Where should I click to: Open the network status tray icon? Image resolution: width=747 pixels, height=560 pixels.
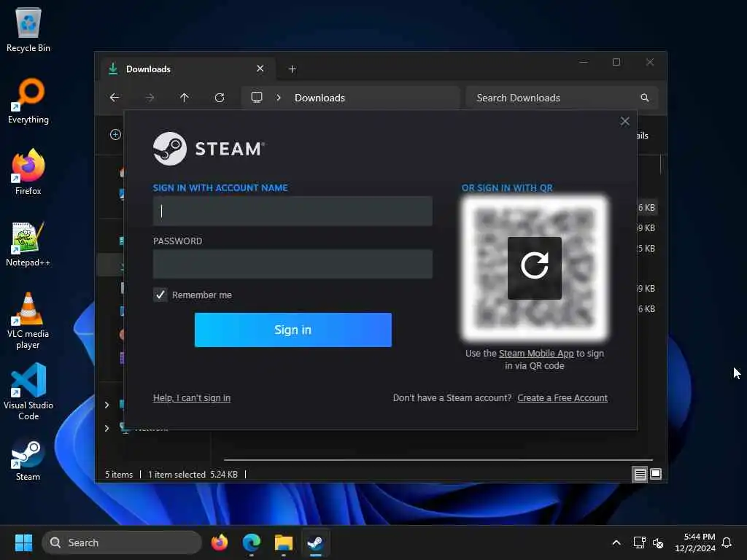[639, 542]
